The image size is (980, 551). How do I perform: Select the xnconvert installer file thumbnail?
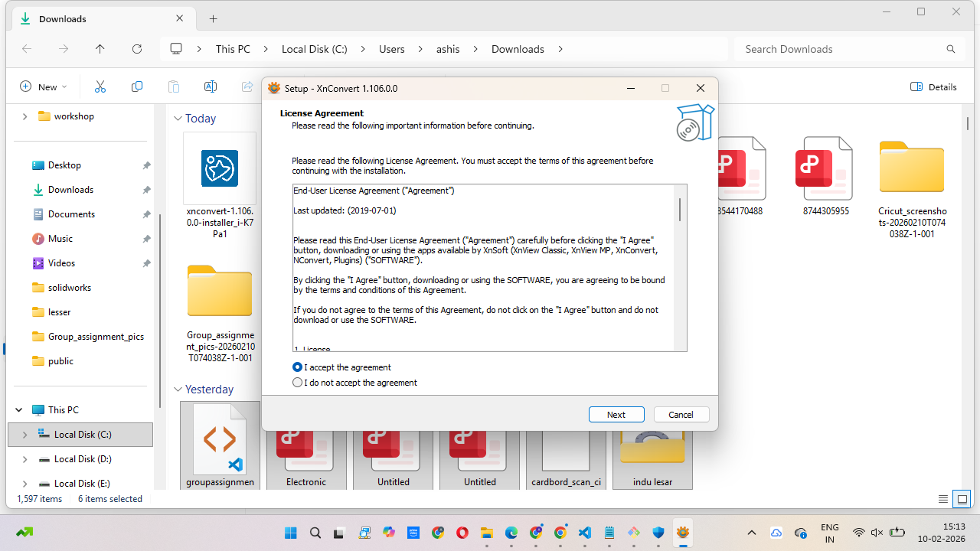pyautogui.click(x=220, y=168)
